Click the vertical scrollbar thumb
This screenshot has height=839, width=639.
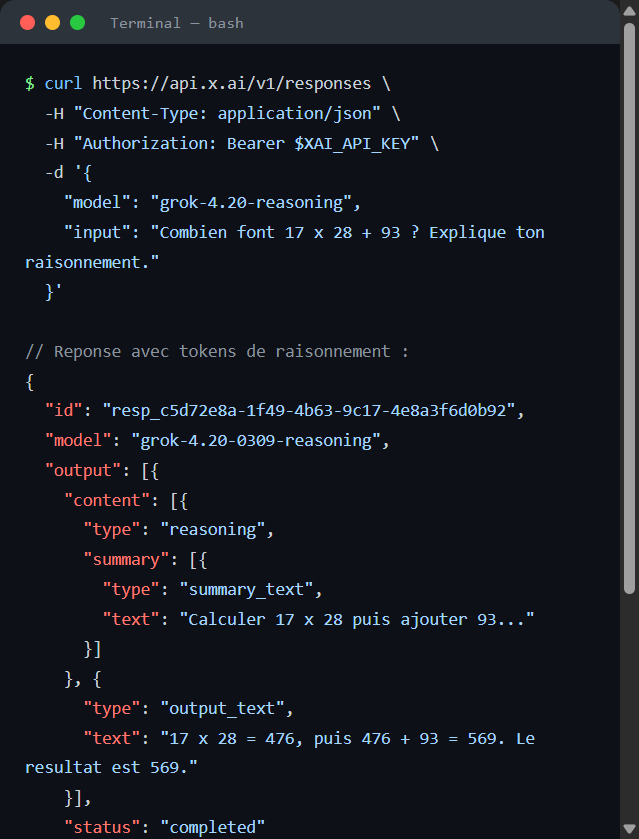pos(629,308)
